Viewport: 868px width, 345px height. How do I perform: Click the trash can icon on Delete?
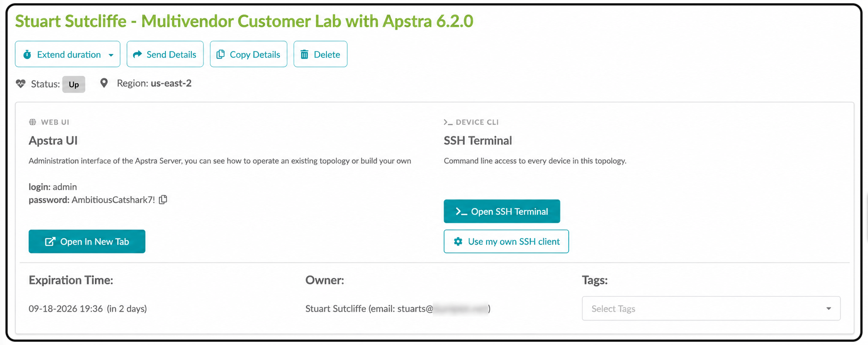[x=304, y=54]
